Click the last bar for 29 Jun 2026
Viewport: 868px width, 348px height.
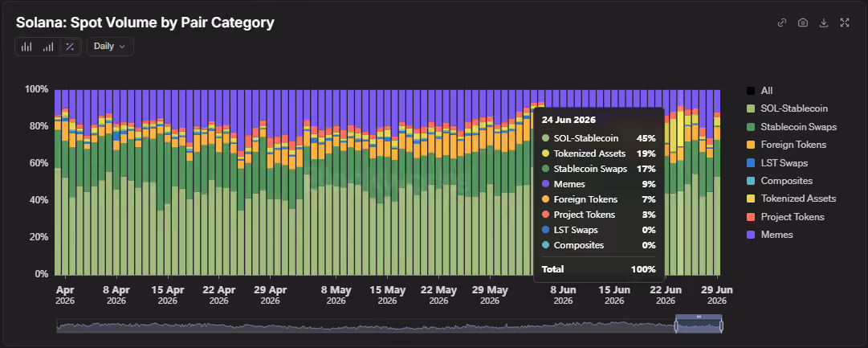tap(717, 182)
